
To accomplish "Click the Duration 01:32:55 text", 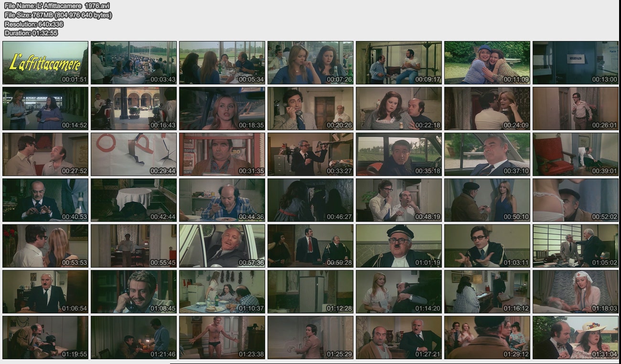I will coord(31,33).
